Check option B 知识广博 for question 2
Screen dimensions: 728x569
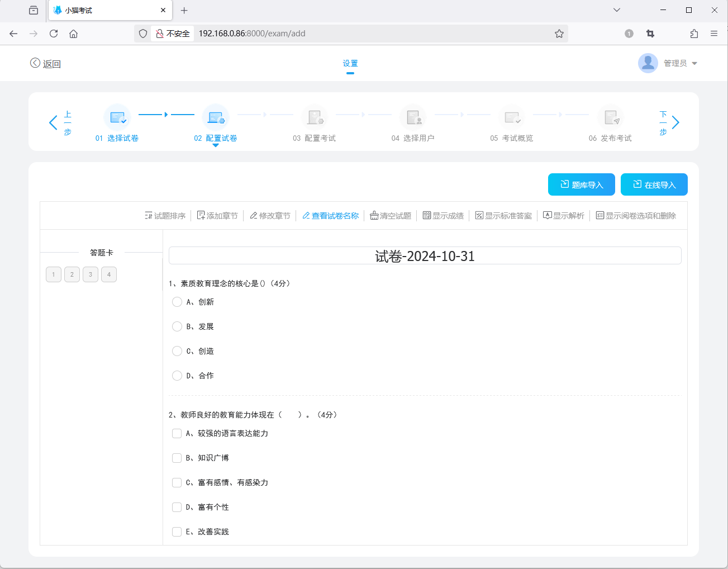click(177, 458)
